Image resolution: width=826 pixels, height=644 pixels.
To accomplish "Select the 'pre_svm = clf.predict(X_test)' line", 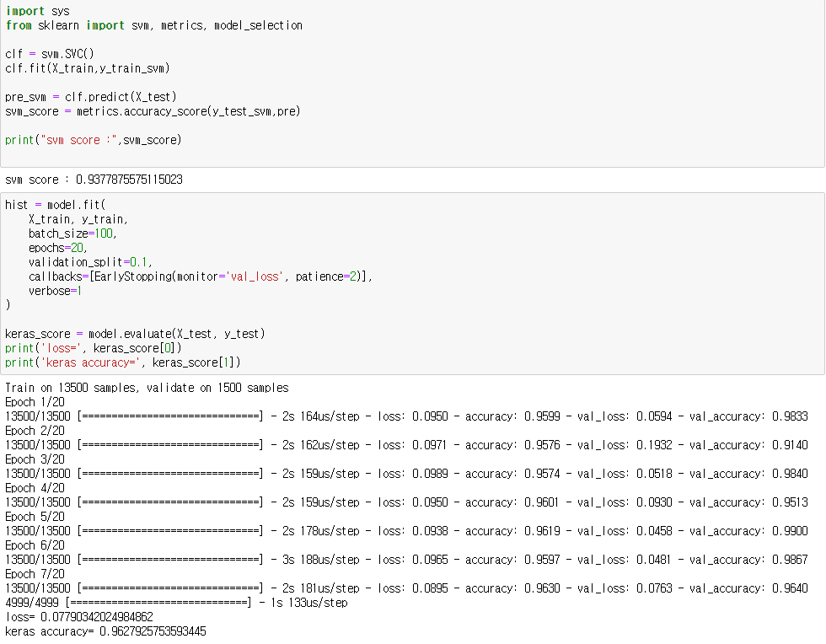I will [91, 97].
